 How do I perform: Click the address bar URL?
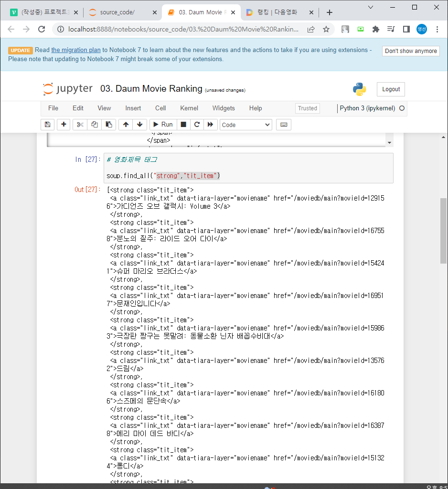tap(183, 29)
